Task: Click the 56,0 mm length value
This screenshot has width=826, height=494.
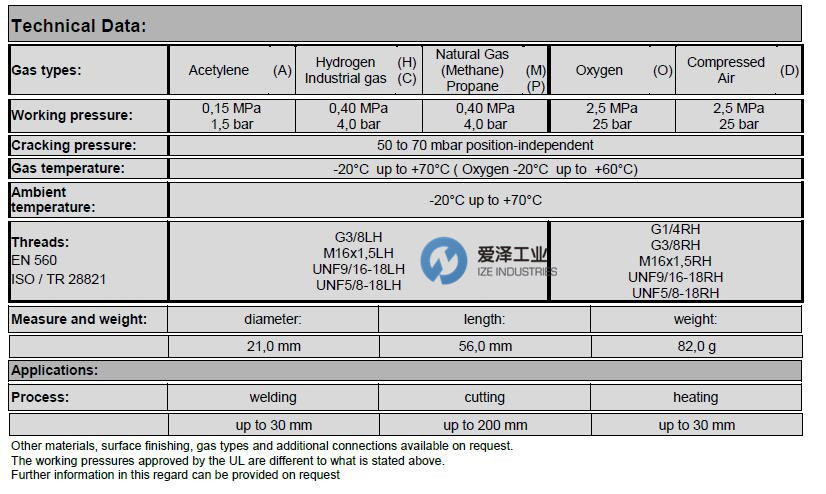Action: [x=484, y=346]
